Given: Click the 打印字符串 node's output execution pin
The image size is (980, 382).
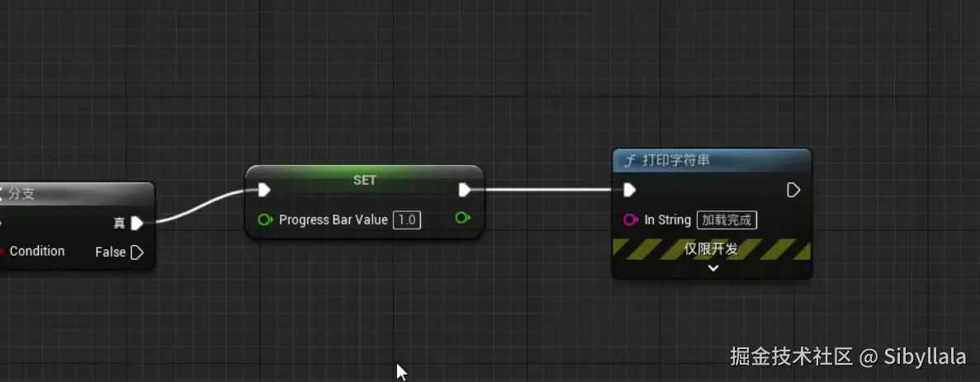Looking at the screenshot, I should tap(793, 190).
